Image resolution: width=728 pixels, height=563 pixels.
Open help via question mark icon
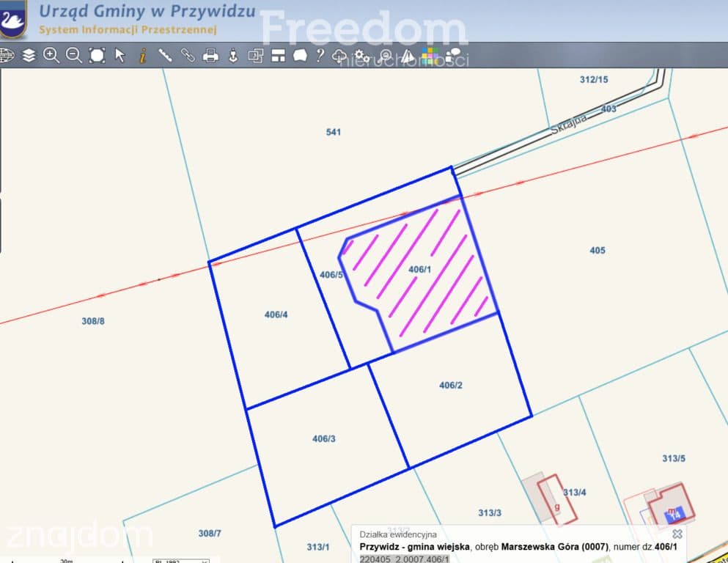point(320,55)
